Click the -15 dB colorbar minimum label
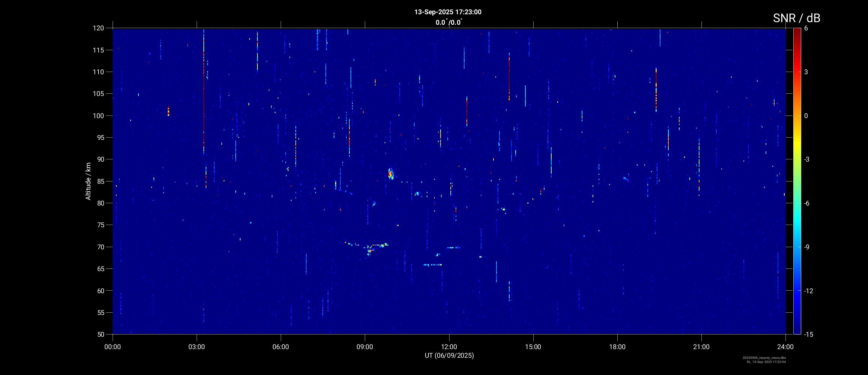 (x=808, y=334)
